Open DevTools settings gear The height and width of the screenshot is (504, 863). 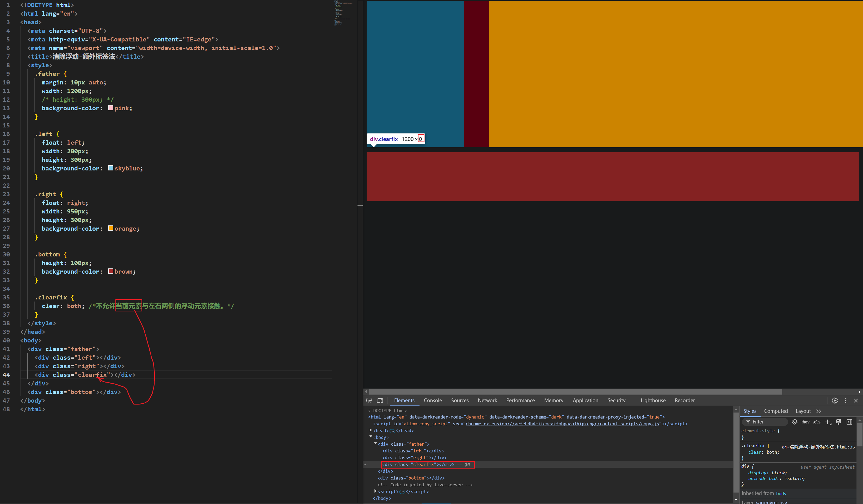835,401
